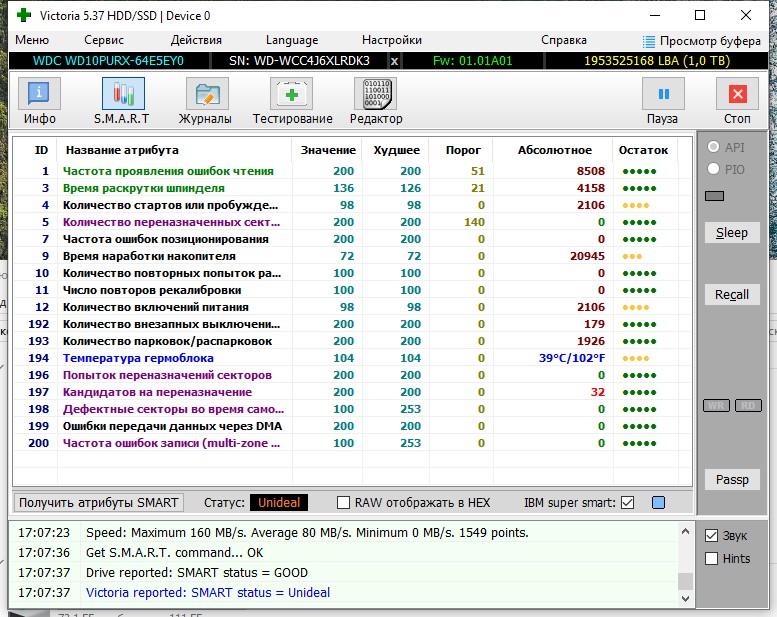Image resolution: width=777 pixels, height=617 pixels.
Task: Select row Время раскрутки шпинделя
Action: pyautogui.click(x=352, y=188)
